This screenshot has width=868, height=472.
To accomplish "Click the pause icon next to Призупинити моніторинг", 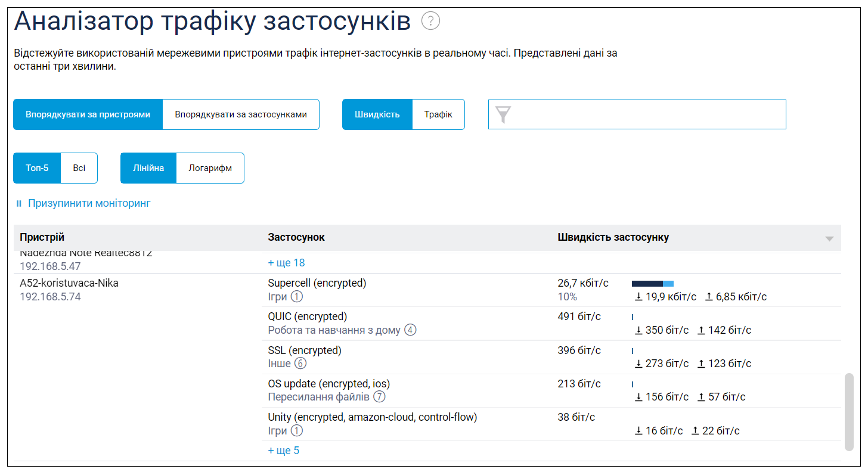I will pos(19,204).
